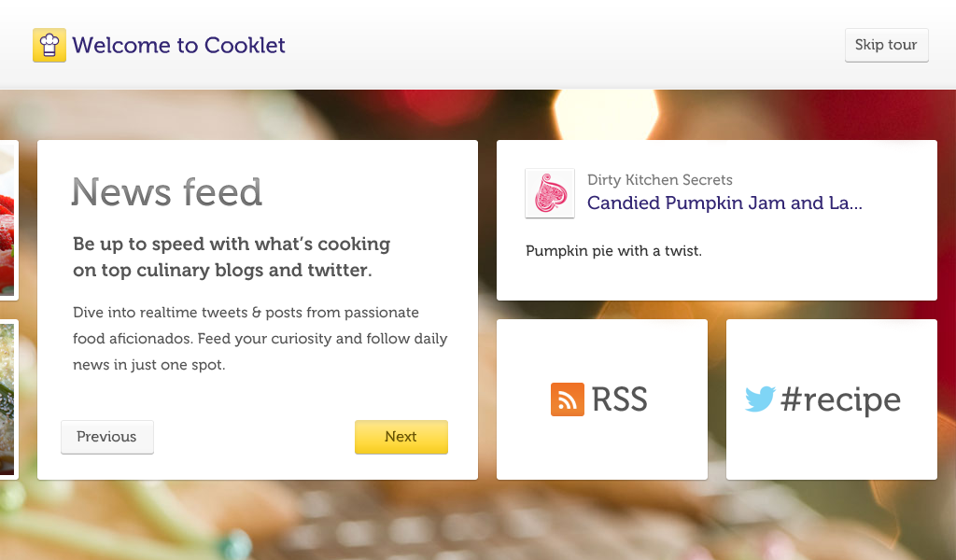The height and width of the screenshot is (560, 956).
Task: Click the Dirty Kitchen Secrets blog name
Action: point(659,179)
